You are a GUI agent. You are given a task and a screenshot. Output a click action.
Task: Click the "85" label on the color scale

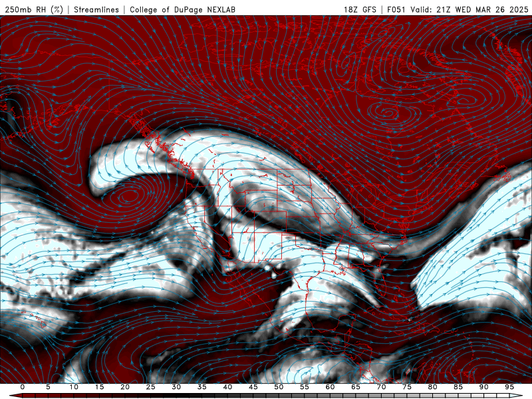458,387
